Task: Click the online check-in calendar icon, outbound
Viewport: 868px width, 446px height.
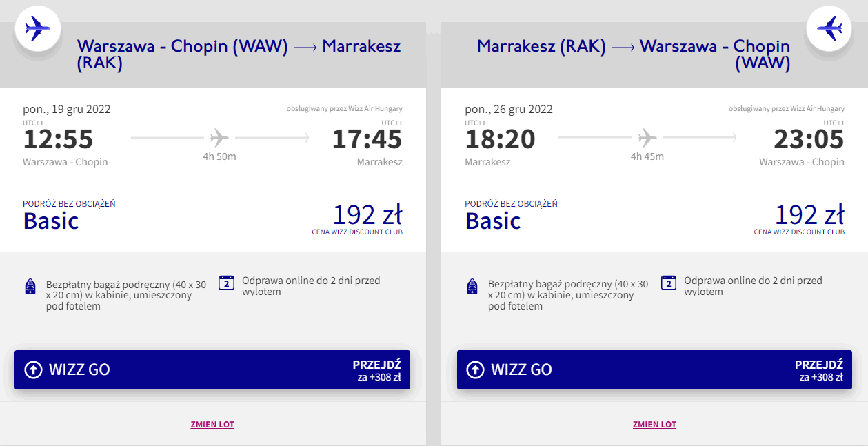Action: point(227,283)
